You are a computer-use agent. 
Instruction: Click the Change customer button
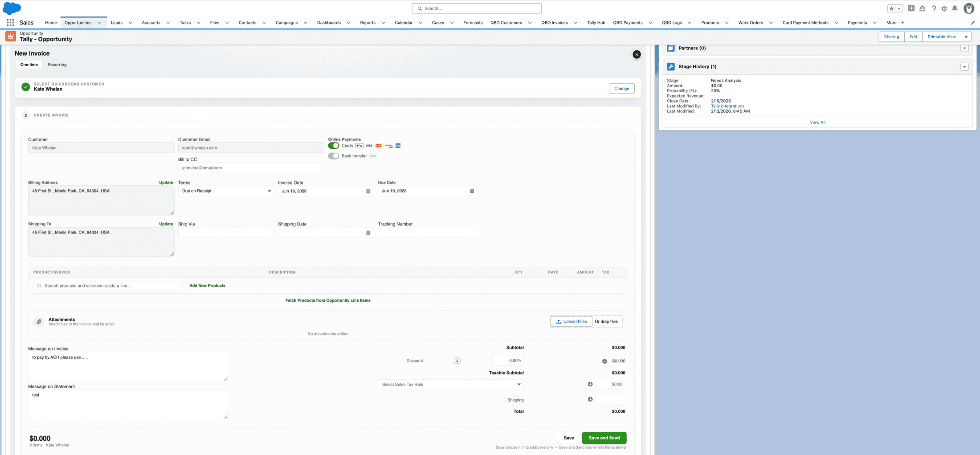click(x=621, y=89)
